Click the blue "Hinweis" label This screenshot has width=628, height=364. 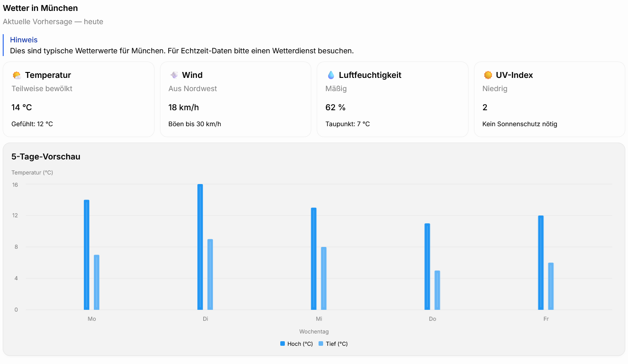pos(24,40)
